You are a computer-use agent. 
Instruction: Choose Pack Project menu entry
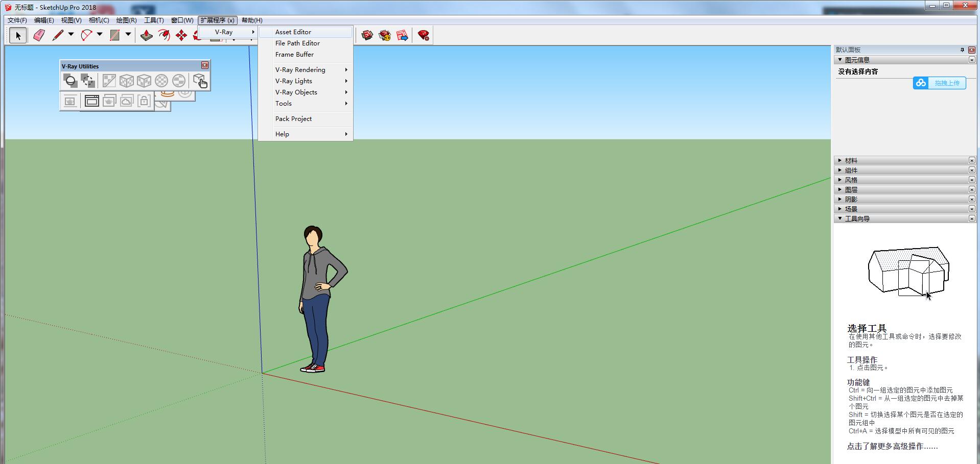[293, 118]
